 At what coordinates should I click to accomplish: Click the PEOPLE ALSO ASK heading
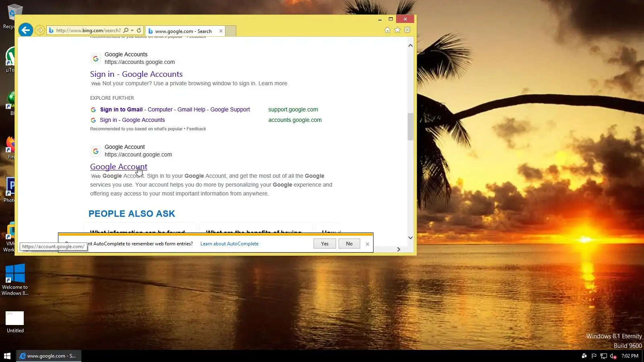(x=132, y=214)
